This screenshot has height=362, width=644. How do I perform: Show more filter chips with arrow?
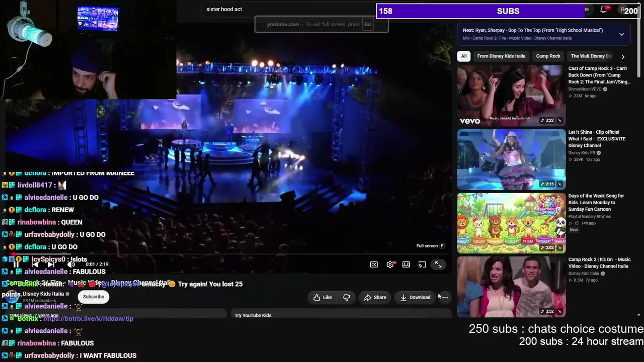pos(623,57)
